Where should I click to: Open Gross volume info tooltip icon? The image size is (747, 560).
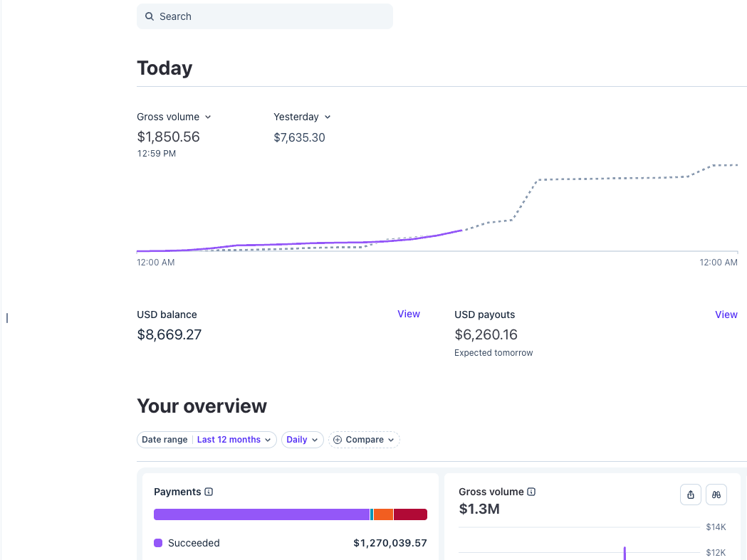coord(531,492)
